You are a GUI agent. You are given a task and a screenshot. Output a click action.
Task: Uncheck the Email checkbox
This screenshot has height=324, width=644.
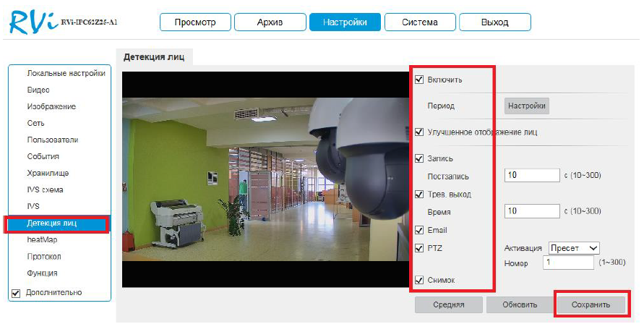pos(419,230)
